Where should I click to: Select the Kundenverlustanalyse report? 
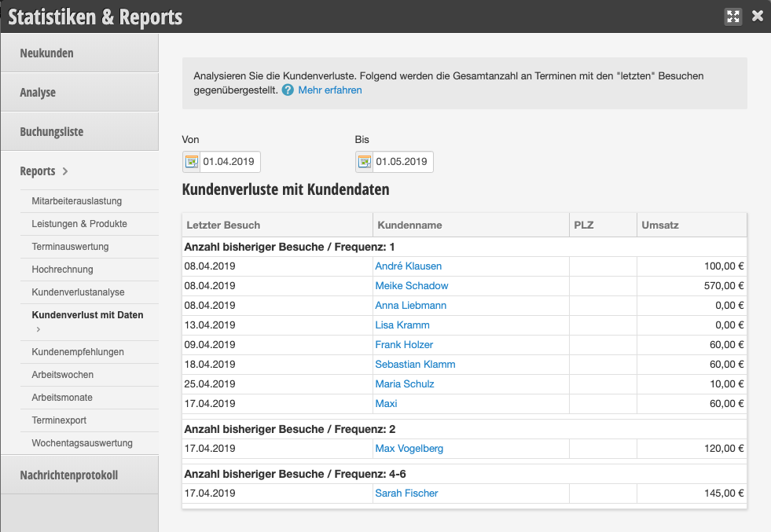(x=78, y=292)
